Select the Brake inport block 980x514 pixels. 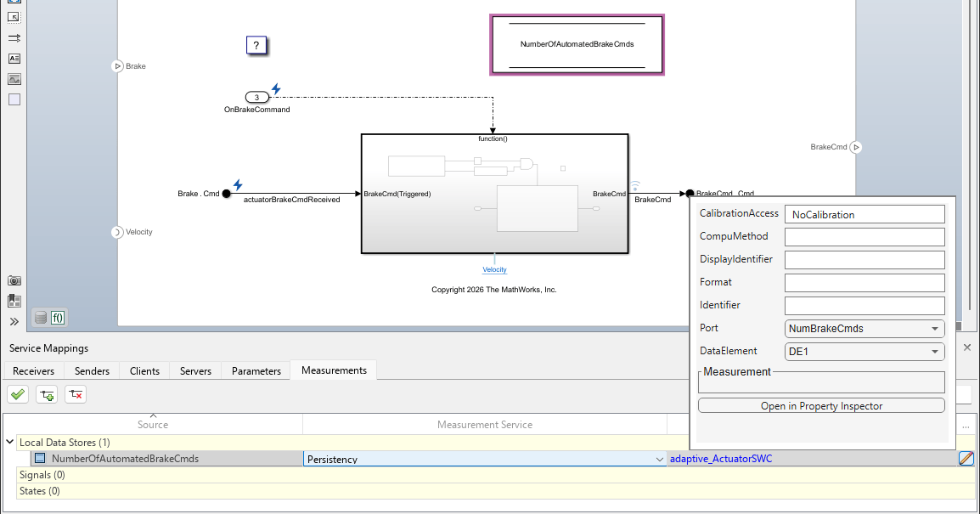[x=117, y=66]
